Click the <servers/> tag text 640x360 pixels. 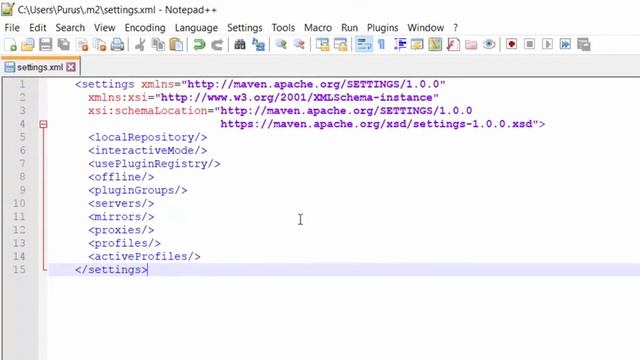coord(121,203)
